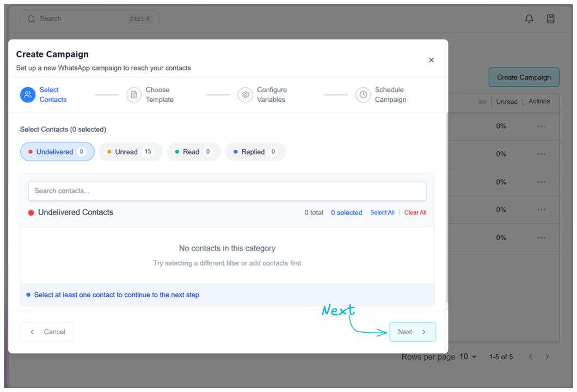Screen dimensions: 577x392
Task: Open the Schedule Campaign step
Action: coord(381,95)
